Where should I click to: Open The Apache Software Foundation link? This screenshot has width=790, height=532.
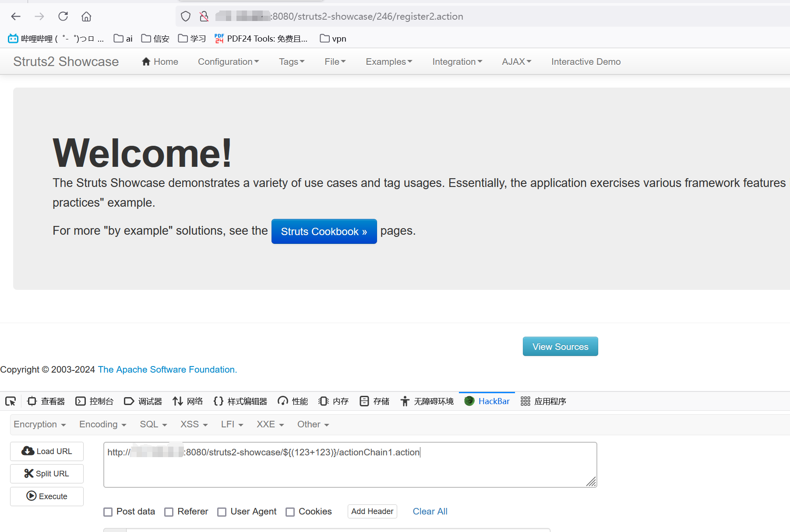tap(167, 370)
